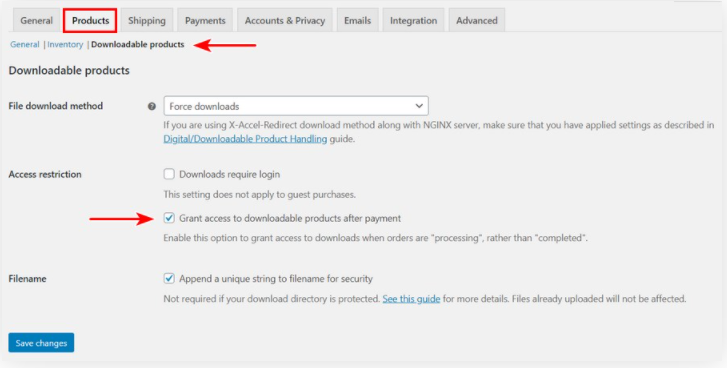This screenshot has height=368, width=727.
Task: Enable the Downloads require login checkbox
Action: pos(169,174)
